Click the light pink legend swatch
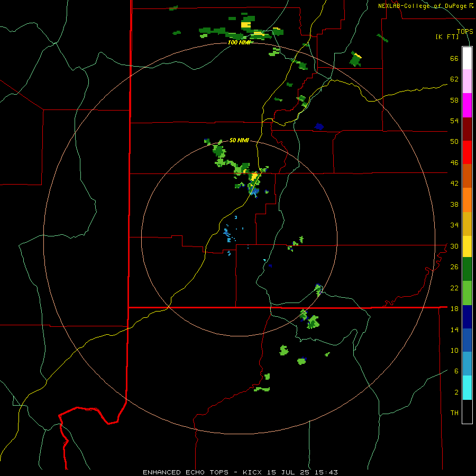The height and width of the screenshot is (476, 476). pyautogui.click(x=467, y=81)
